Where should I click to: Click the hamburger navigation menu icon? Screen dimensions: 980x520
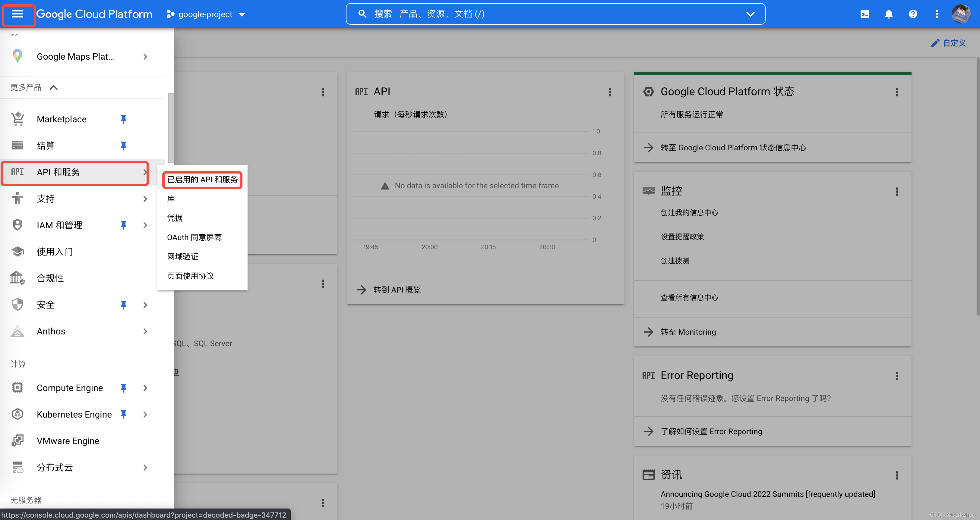click(x=17, y=14)
